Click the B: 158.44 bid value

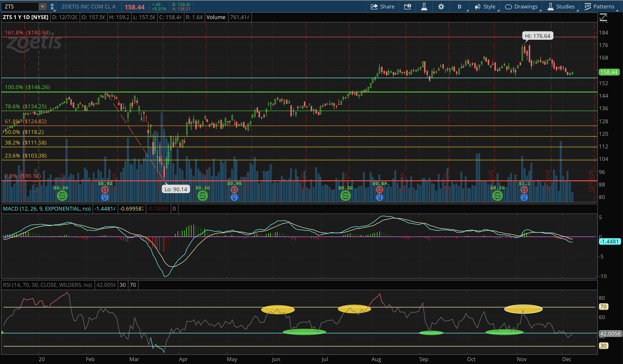point(181,4)
